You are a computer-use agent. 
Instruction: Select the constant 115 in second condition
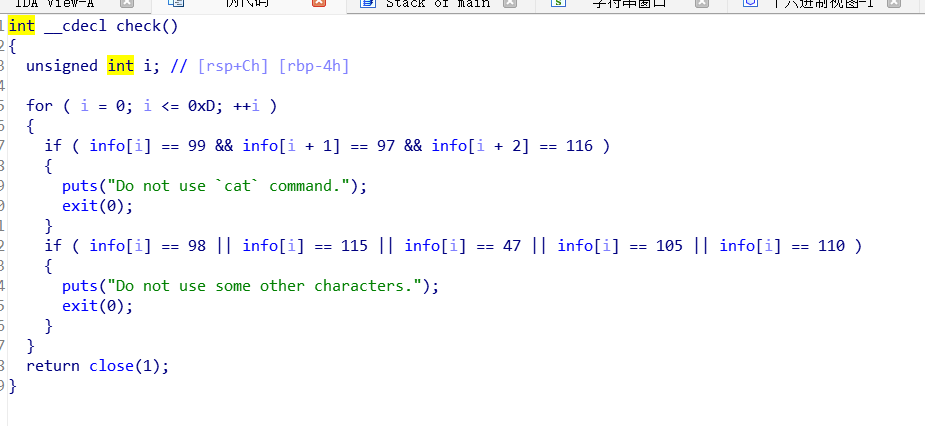click(354, 245)
